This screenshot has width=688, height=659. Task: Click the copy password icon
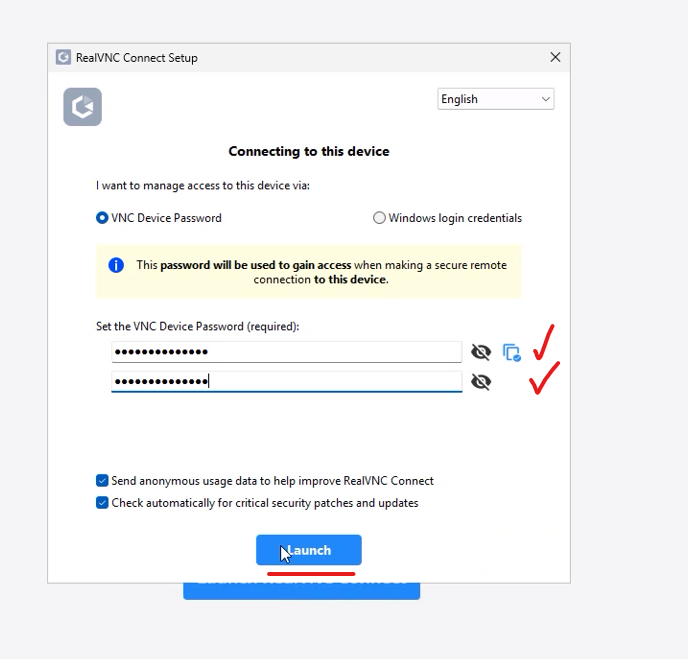point(512,352)
